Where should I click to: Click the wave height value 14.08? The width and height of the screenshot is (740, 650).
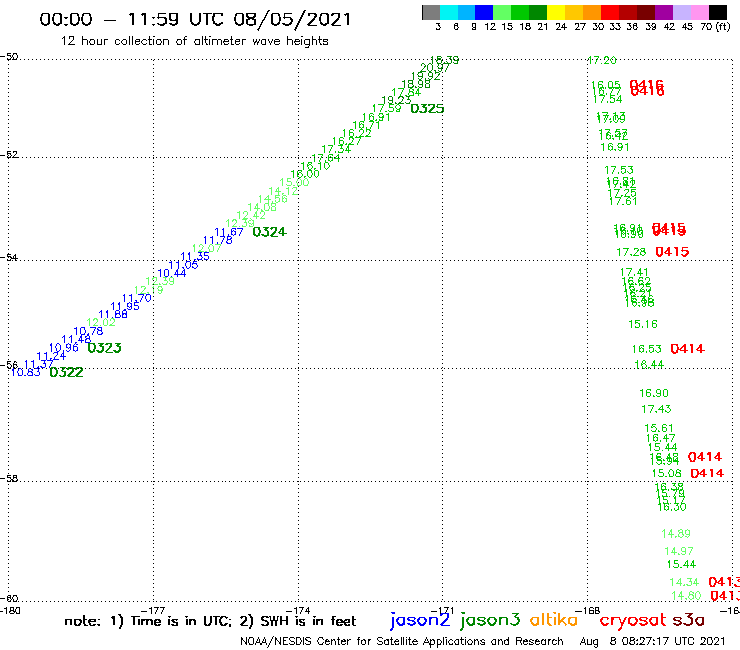click(x=262, y=207)
